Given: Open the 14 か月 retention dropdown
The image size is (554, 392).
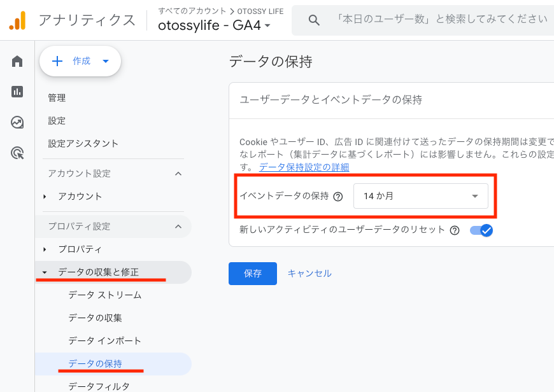Looking at the screenshot, I should 420,196.
